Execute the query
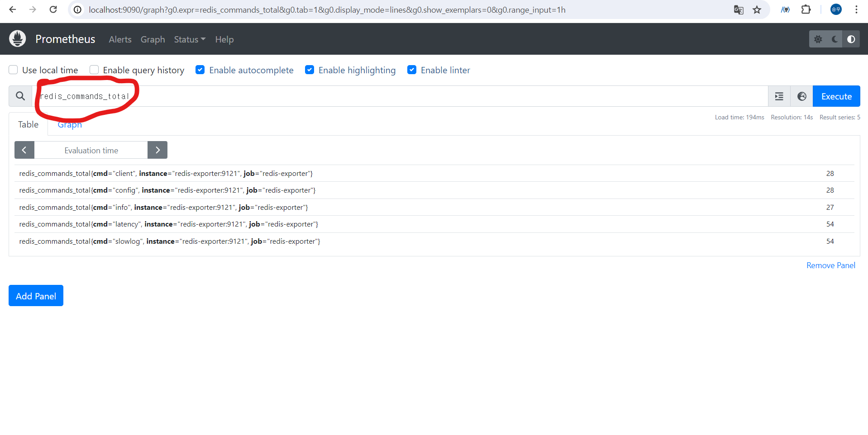Image resolution: width=868 pixels, height=435 pixels. [836, 96]
